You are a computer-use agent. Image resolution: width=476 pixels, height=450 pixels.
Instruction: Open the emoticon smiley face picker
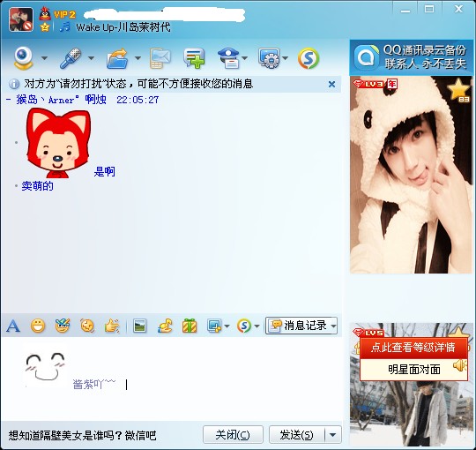tap(38, 326)
